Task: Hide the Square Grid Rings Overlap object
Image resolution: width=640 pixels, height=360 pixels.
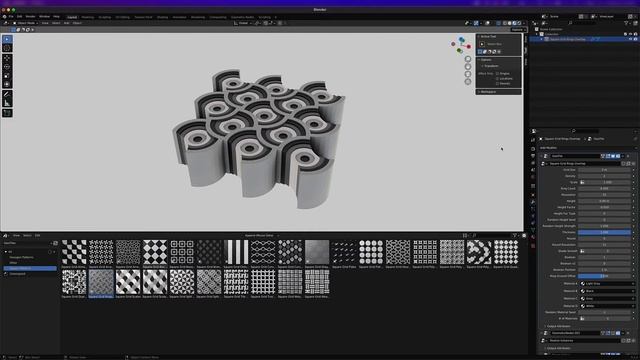Action: [x=631, y=39]
